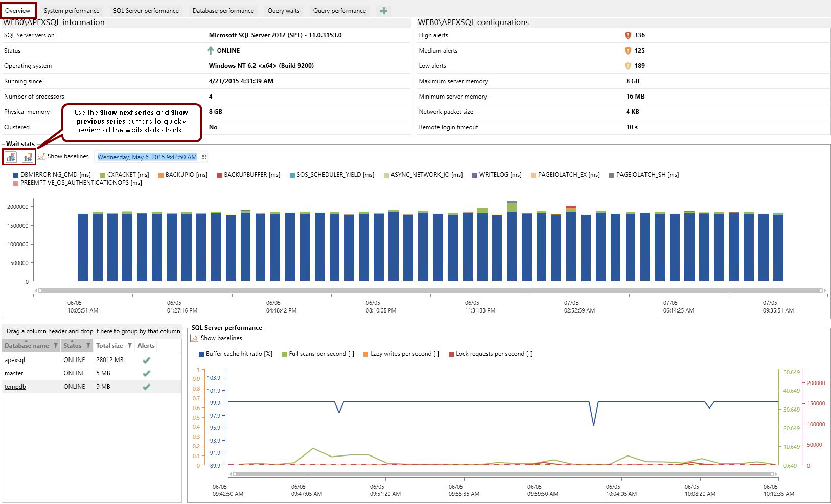
Task: Open the apexsql database link
Action: (15, 360)
